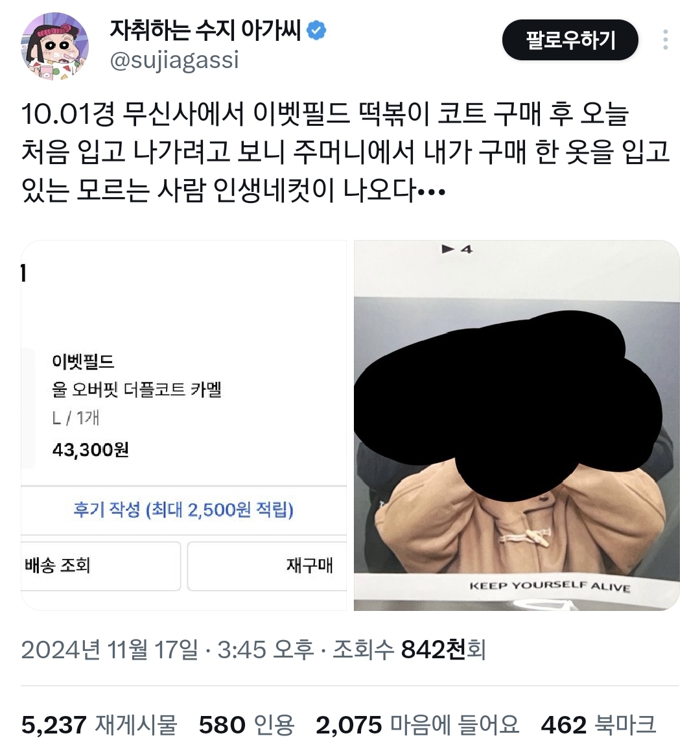Screen dimensions: 700x751
Task: Open the profile avatar of sujiagassi
Action: 54,46
